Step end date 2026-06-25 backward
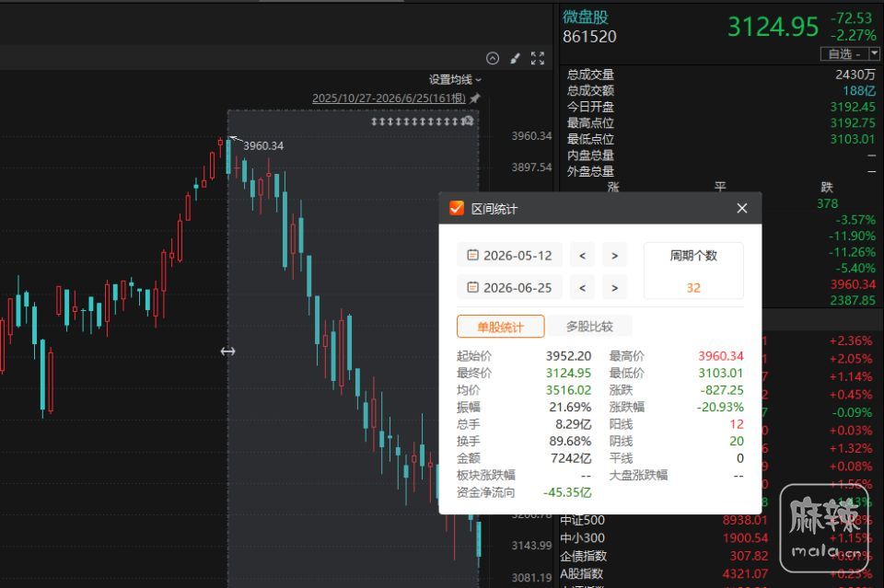The width and height of the screenshot is (884, 588). [x=582, y=288]
